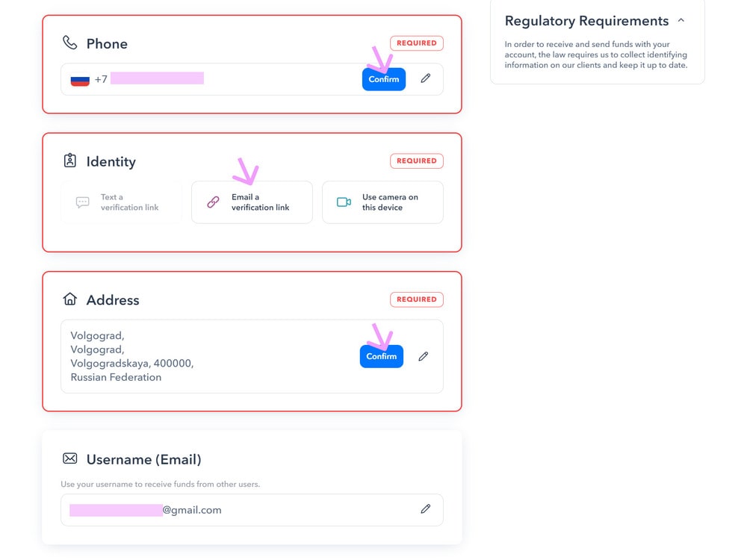Click the envelope icon beside Username

(x=70, y=458)
